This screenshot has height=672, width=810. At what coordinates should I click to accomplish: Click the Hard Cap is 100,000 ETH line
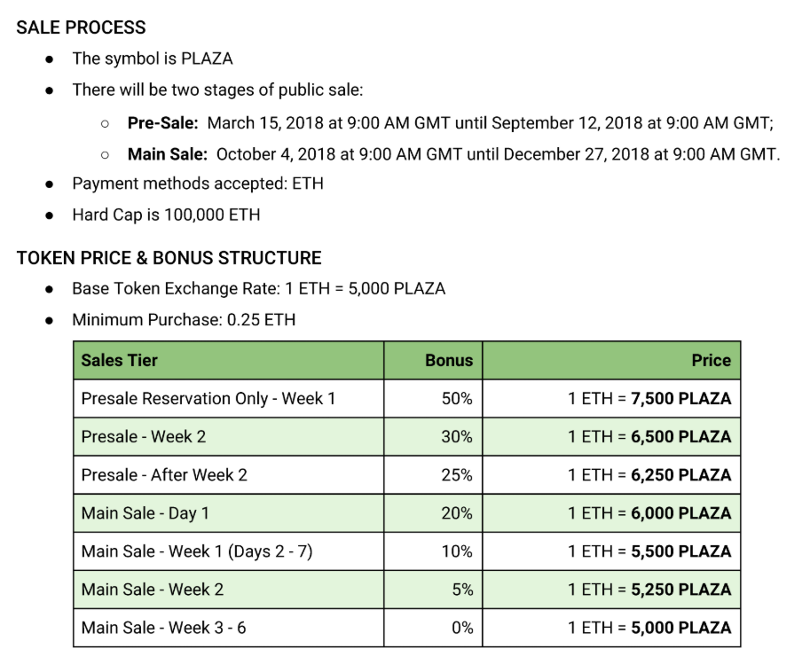166,215
